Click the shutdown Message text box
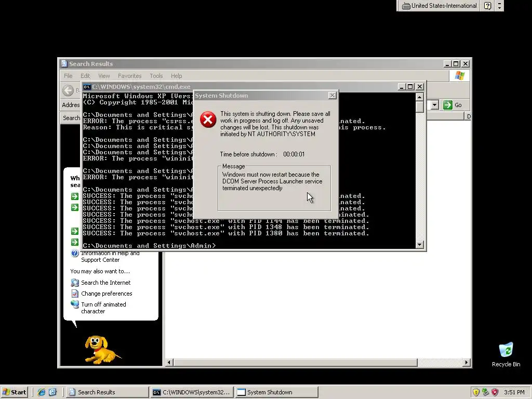The width and height of the screenshot is (532, 399). (274, 189)
